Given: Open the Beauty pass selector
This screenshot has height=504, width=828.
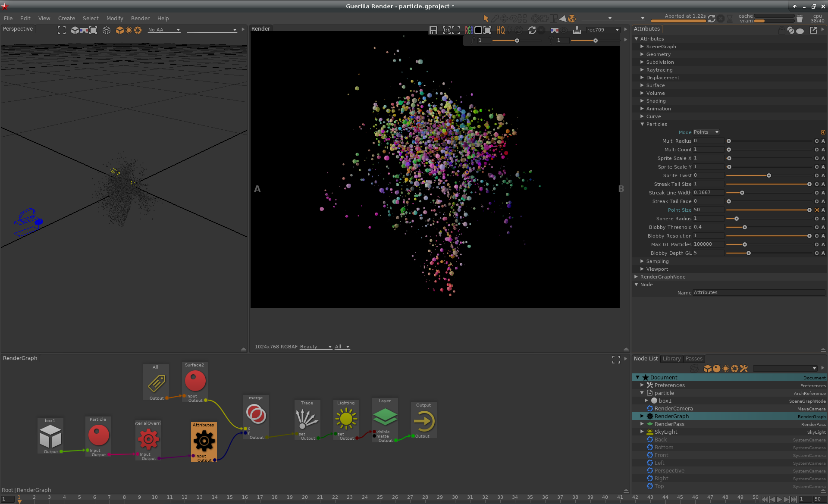Looking at the screenshot, I should click(x=316, y=347).
